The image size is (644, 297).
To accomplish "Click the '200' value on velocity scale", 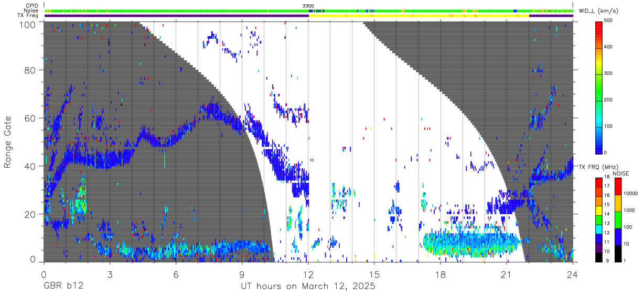I will [609, 100].
